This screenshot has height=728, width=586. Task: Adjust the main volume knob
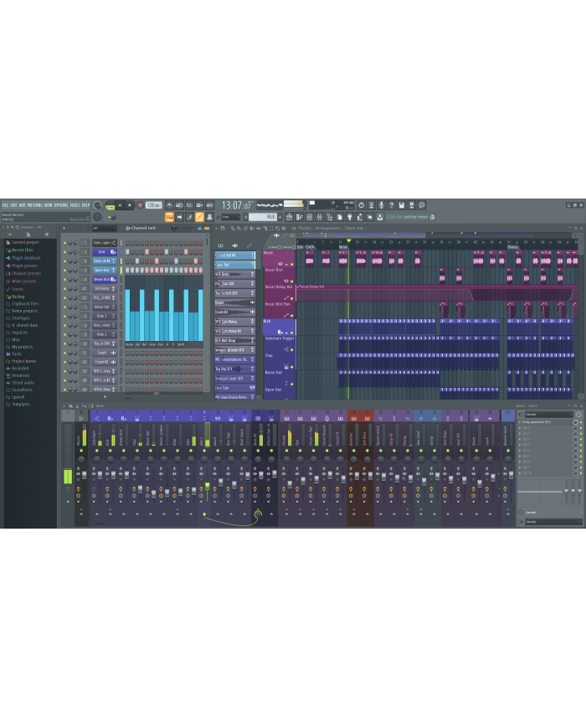97,205
